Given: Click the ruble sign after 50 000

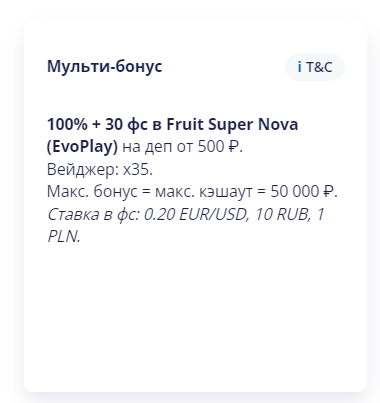Looking at the screenshot, I should tap(328, 192).
